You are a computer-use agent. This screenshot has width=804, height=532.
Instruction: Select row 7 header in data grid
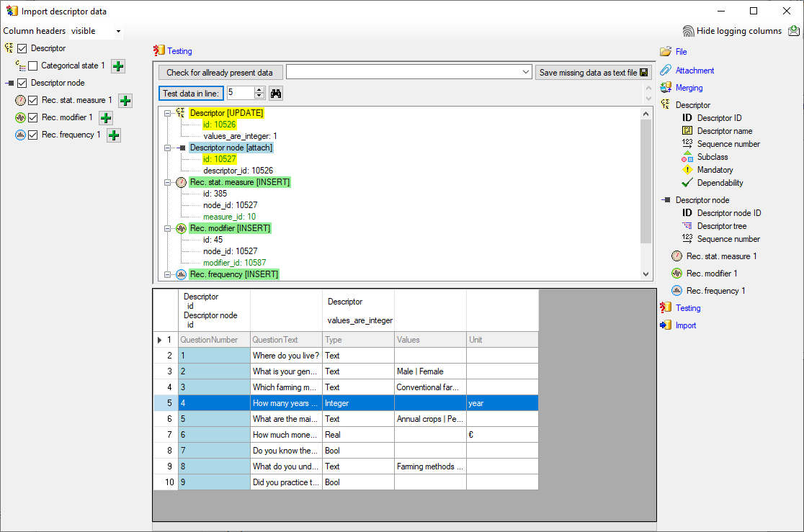click(166, 435)
